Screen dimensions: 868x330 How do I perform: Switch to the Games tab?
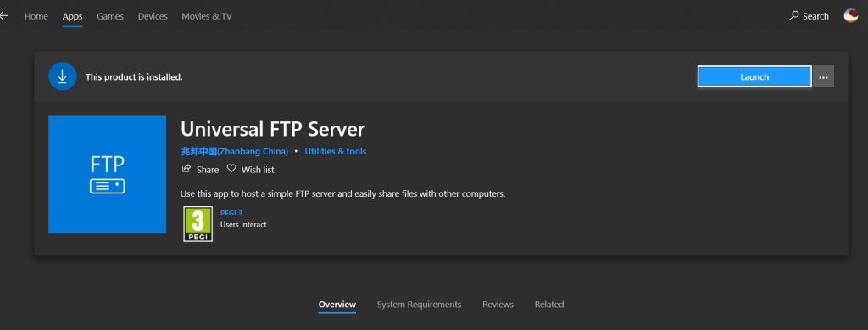coord(110,16)
